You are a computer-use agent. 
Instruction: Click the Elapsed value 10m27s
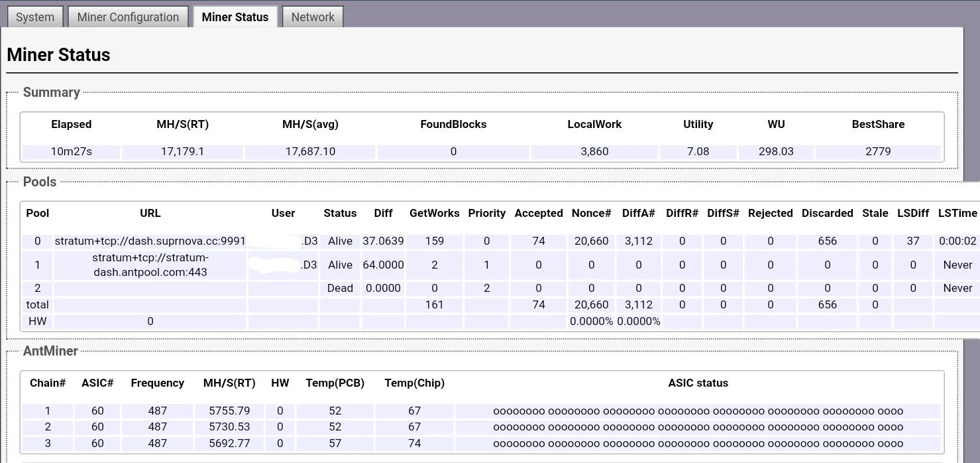coord(72,152)
